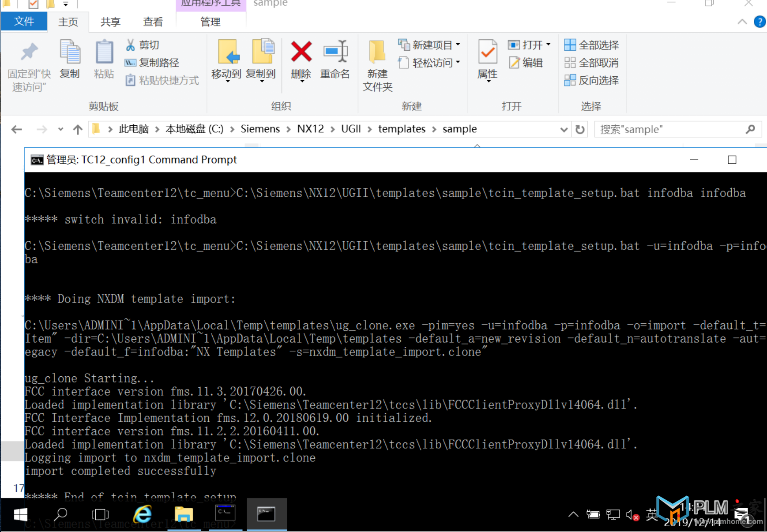
Task: Click Select all in ribbon
Action: (591, 45)
